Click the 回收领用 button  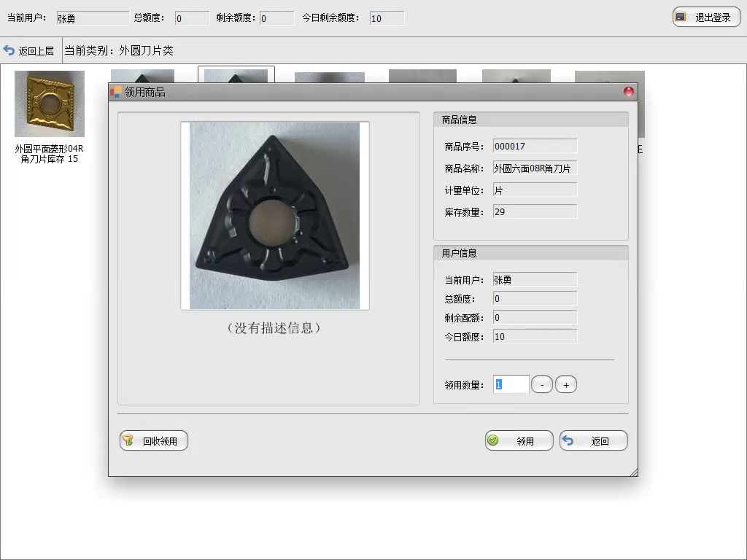154,440
